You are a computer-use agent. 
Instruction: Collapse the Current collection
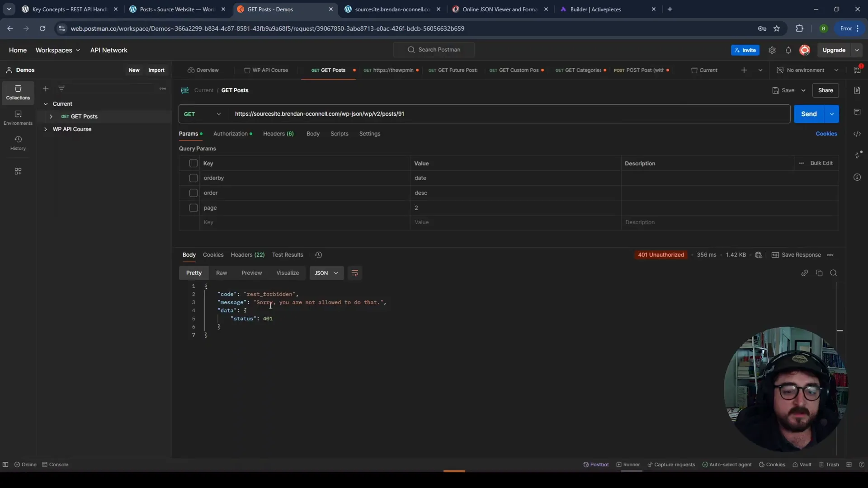click(46, 104)
